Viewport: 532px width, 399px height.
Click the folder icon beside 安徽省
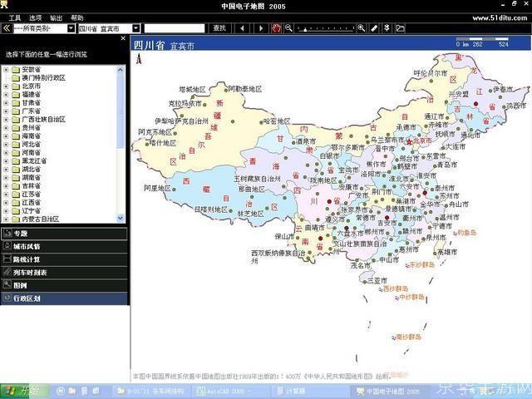click(16, 70)
